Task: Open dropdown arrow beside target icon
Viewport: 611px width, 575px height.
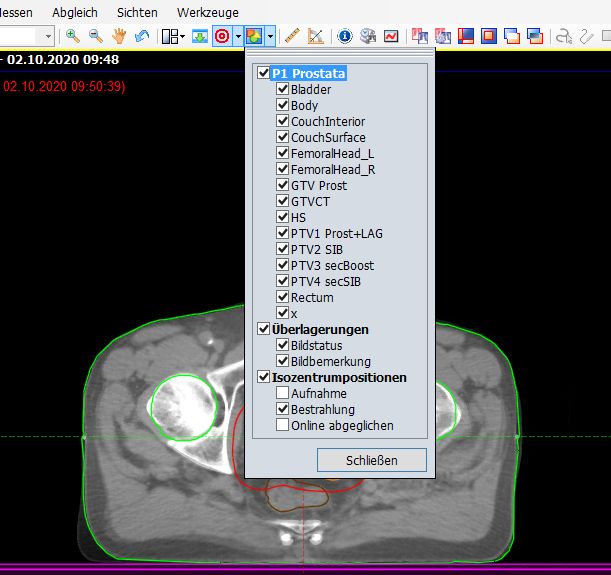Action: pos(238,36)
